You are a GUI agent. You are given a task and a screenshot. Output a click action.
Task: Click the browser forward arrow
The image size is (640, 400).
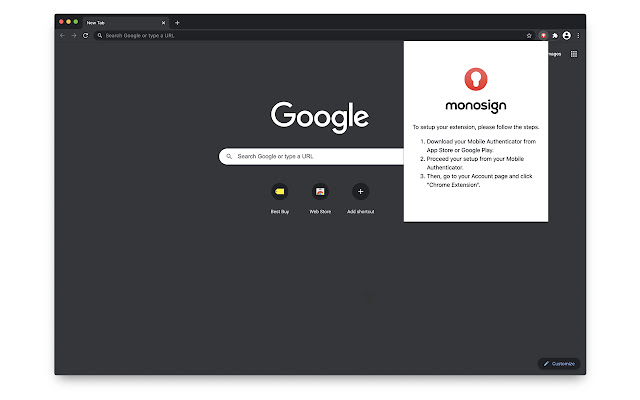pyautogui.click(x=74, y=36)
